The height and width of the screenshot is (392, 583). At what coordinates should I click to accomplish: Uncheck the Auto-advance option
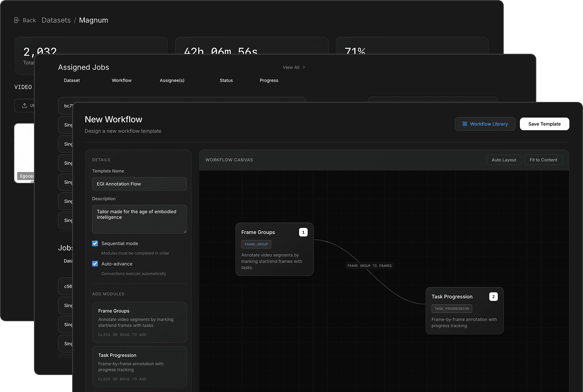point(95,264)
